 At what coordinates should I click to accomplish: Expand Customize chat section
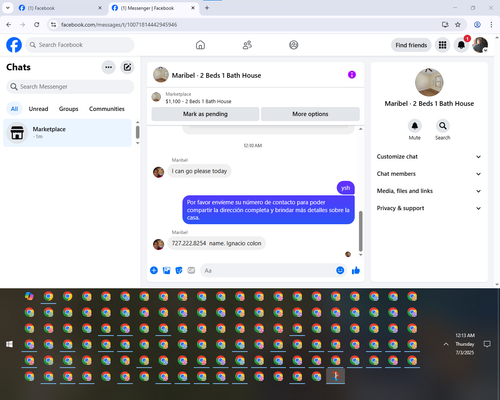[429, 157]
